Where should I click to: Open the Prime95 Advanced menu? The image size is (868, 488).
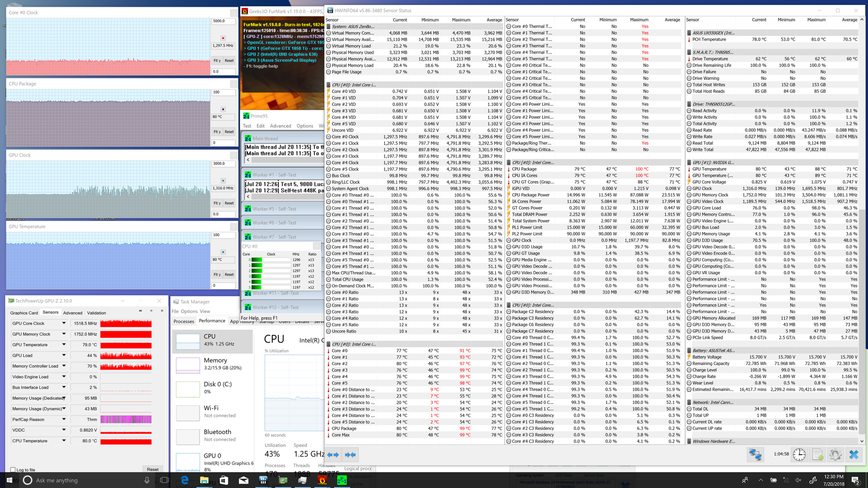tap(280, 126)
